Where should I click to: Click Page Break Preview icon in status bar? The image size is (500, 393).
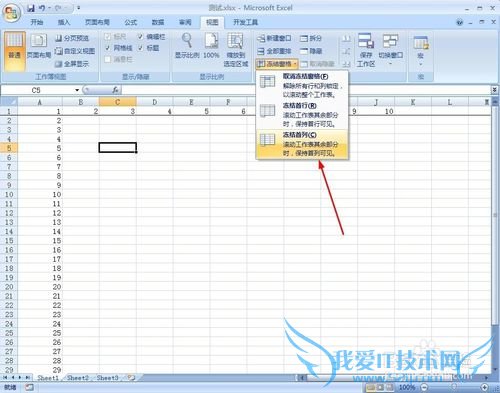[x=389, y=387]
